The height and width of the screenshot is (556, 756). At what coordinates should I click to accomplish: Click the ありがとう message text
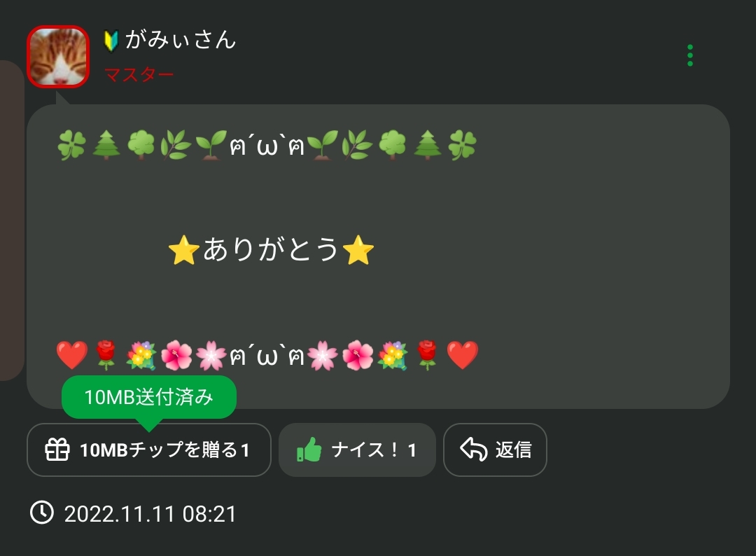click(270, 249)
